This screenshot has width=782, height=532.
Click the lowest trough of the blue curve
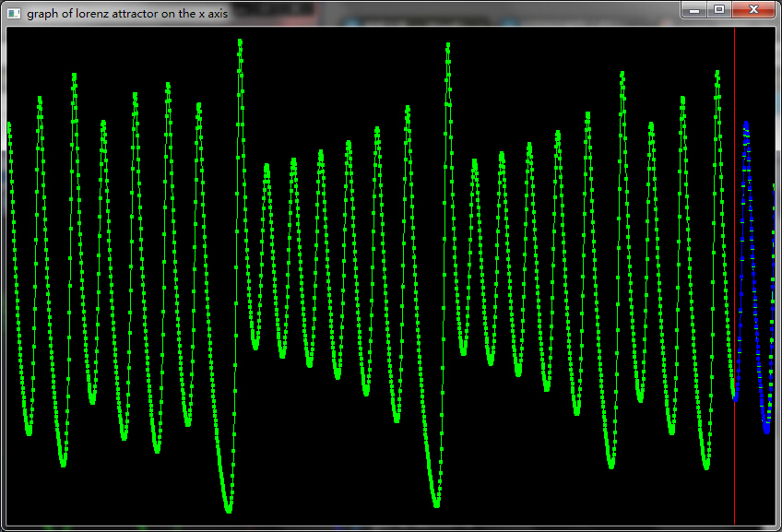(766, 430)
